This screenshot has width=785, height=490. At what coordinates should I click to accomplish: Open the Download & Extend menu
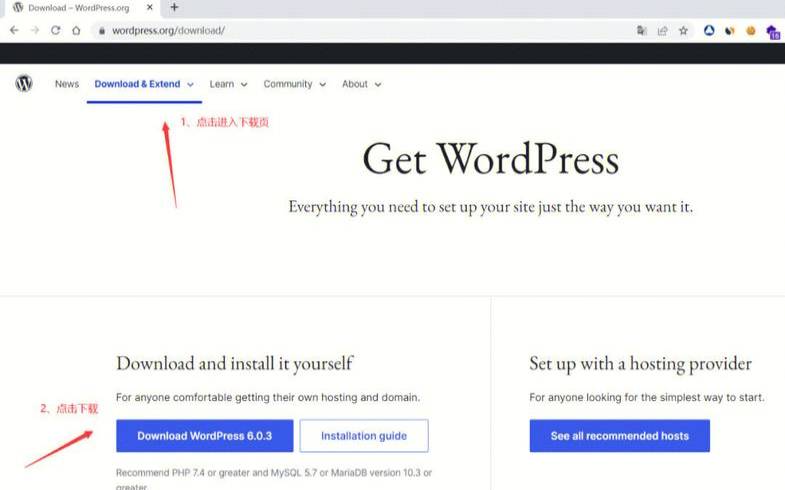click(137, 84)
